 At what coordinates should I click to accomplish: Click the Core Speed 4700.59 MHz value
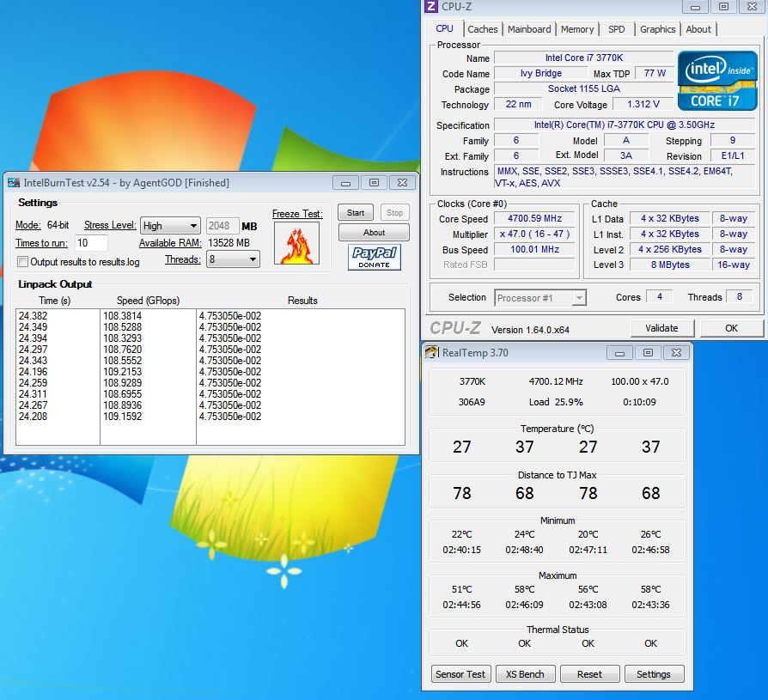pyautogui.click(x=534, y=218)
